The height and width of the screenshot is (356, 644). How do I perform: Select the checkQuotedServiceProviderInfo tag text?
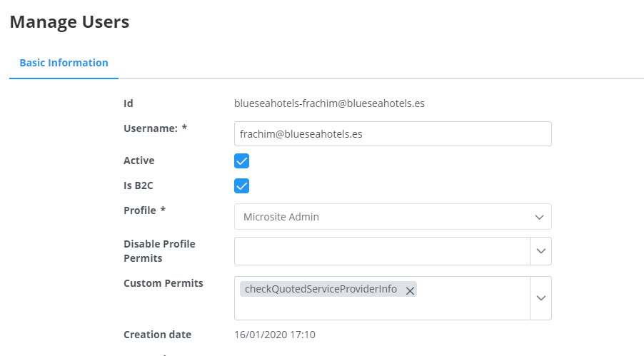point(321,289)
